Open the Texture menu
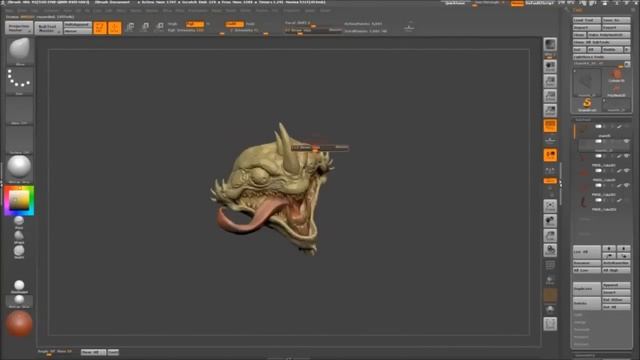 pos(262,11)
